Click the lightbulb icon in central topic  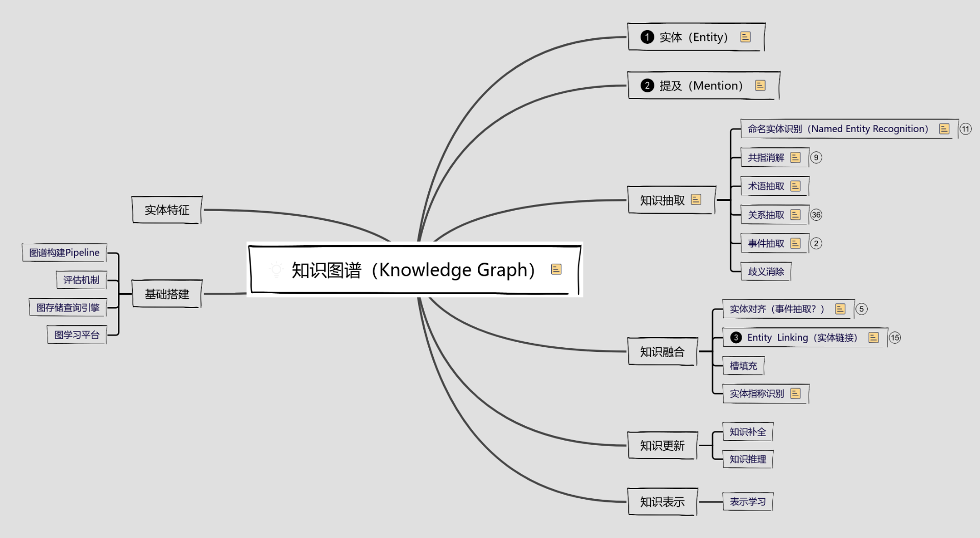(276, 269)
